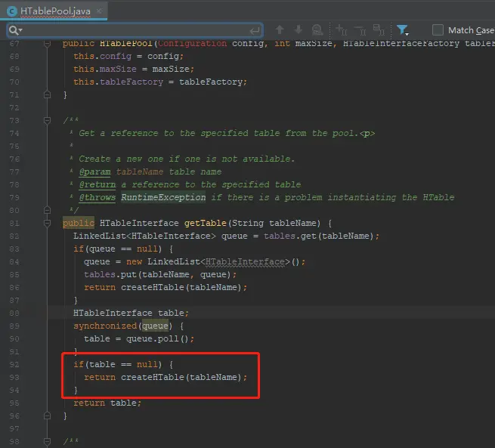This screenshot has width=495, height=448.
Task: Click the getTable method name
Action: pos(206,223)
